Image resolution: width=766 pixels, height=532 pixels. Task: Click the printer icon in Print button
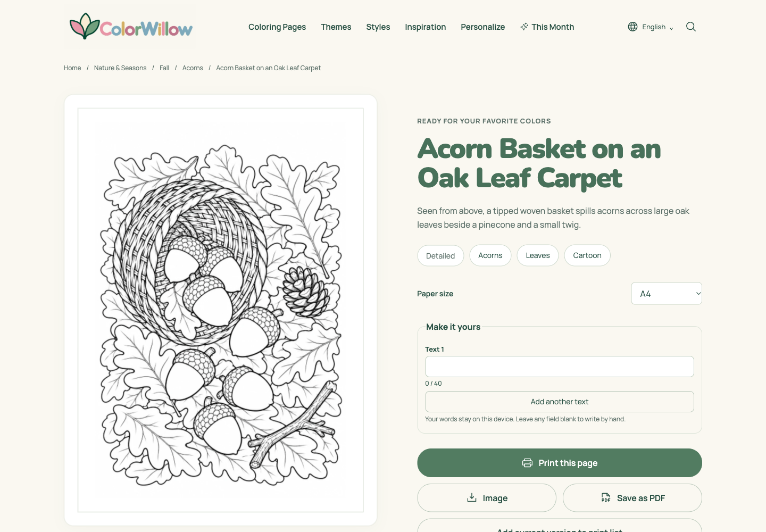527,463
